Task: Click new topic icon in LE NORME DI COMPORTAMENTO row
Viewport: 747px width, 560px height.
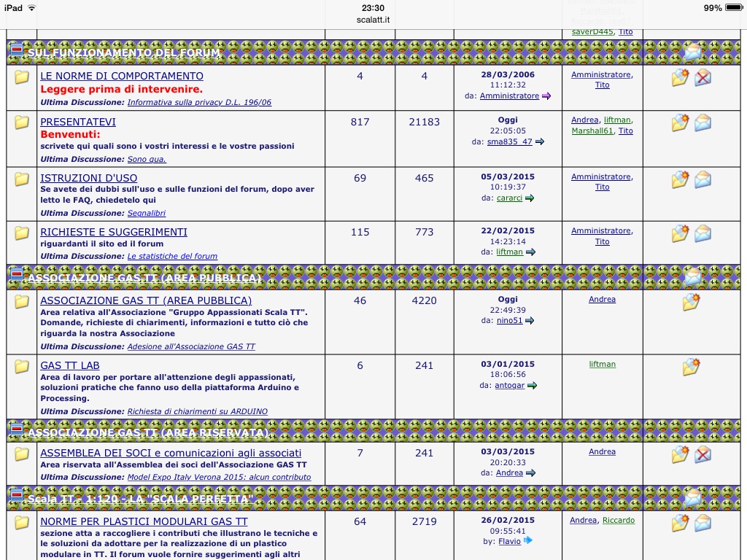Action: click(681, 77)
